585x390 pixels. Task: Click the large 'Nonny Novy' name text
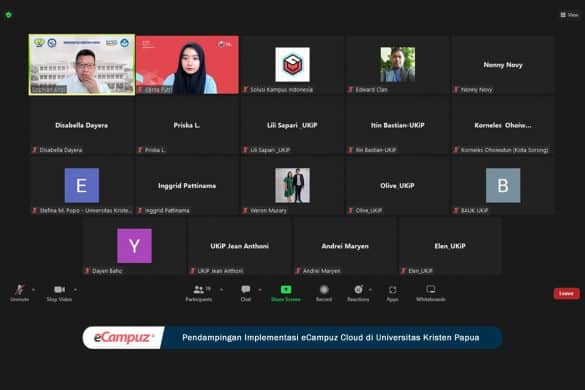point(503,65)
